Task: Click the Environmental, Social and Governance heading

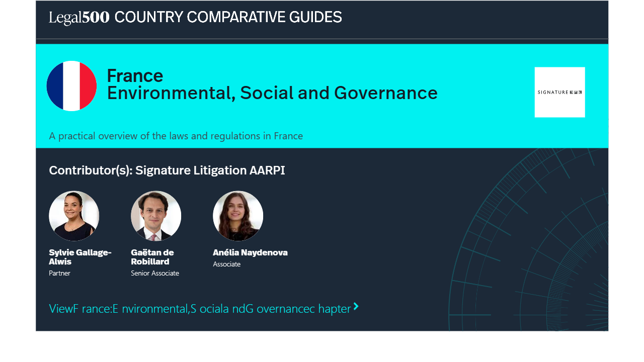Action: (x=272, y=94)
